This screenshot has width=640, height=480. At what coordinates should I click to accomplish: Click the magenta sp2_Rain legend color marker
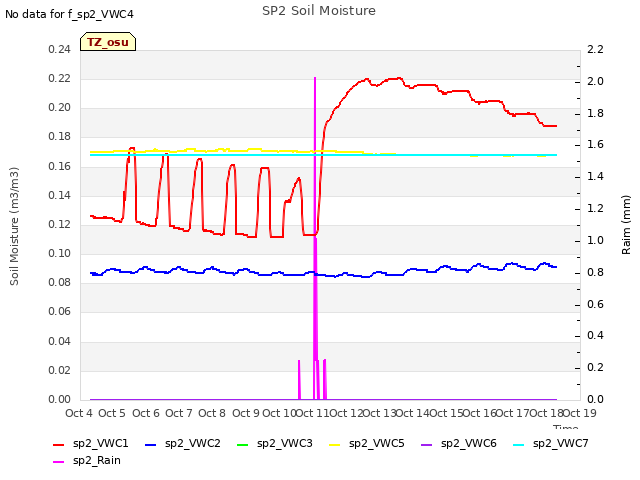(x=59, y=462)
